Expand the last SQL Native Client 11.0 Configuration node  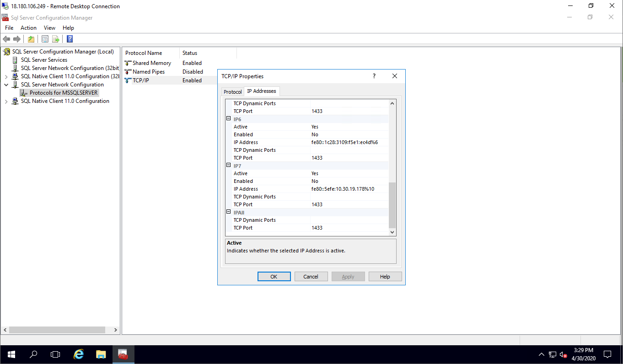(6, 101)
